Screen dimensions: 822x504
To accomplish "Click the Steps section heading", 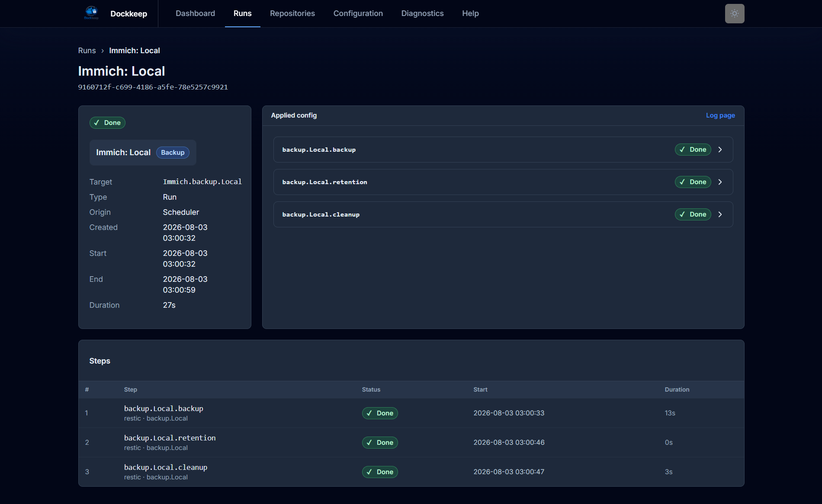I will (100, 361).
